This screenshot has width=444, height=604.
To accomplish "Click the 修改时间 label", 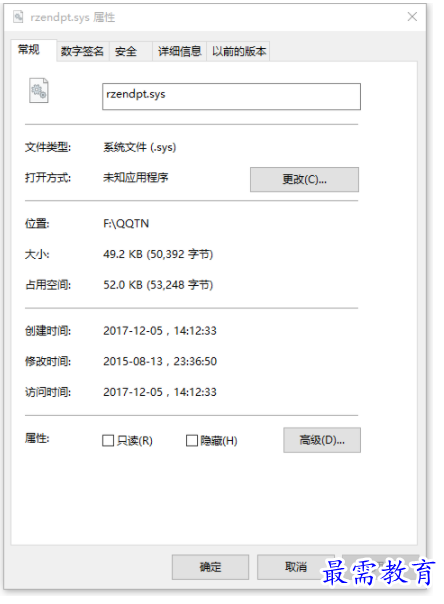I will [48, 361].
